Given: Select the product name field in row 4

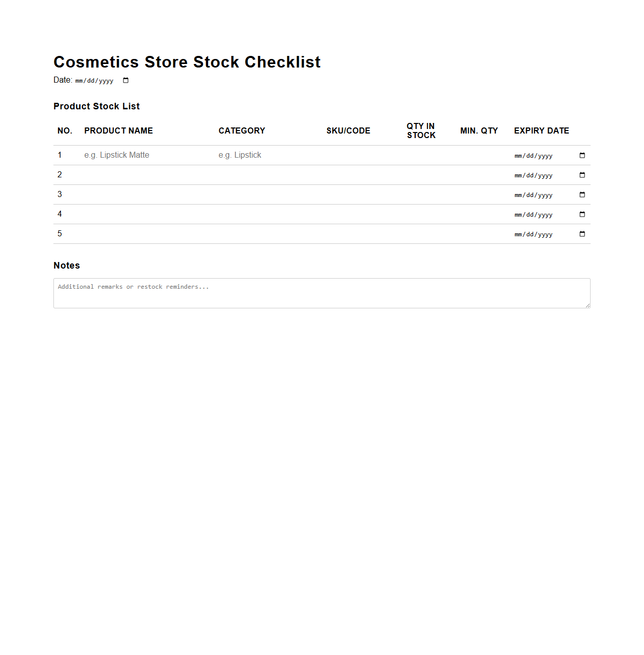Looking at the screenshot, I should (x=141, y=214).
